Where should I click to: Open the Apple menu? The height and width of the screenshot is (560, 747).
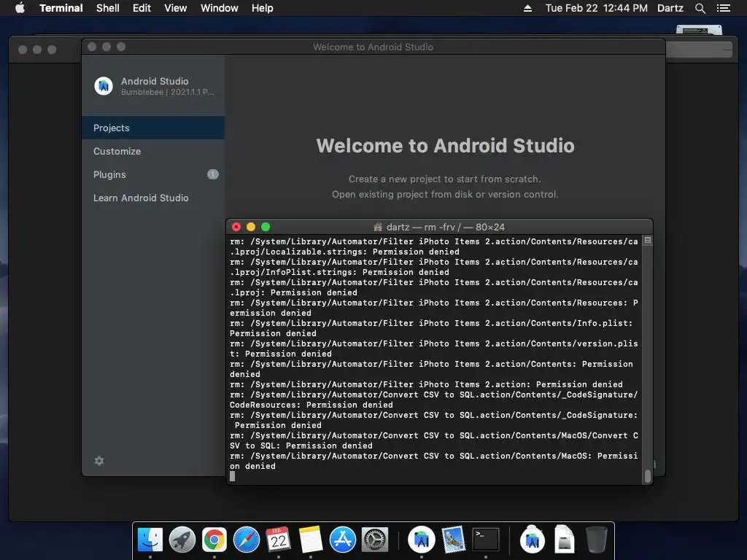20,8
